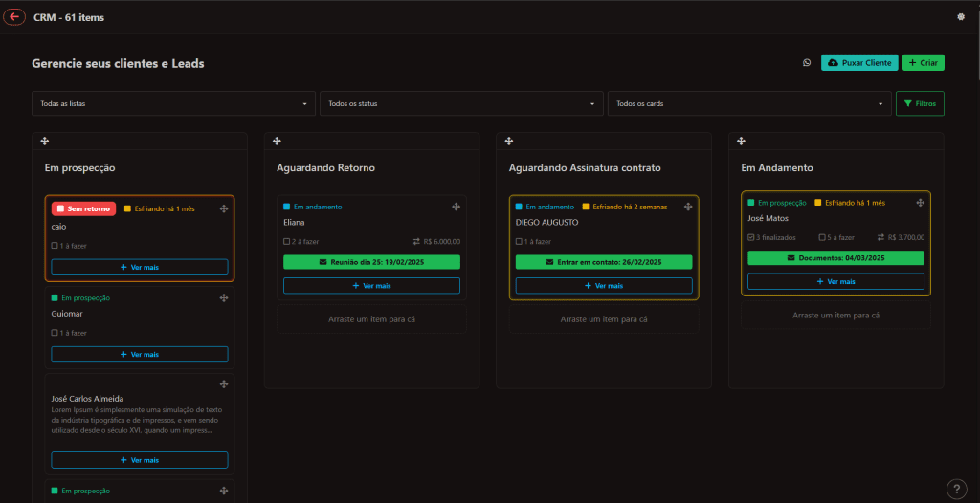The width and height of the screenshot is (980, 503).
Task: Toggle the '2 à fazer' checkbox on Eliana card
Action: 287,242
